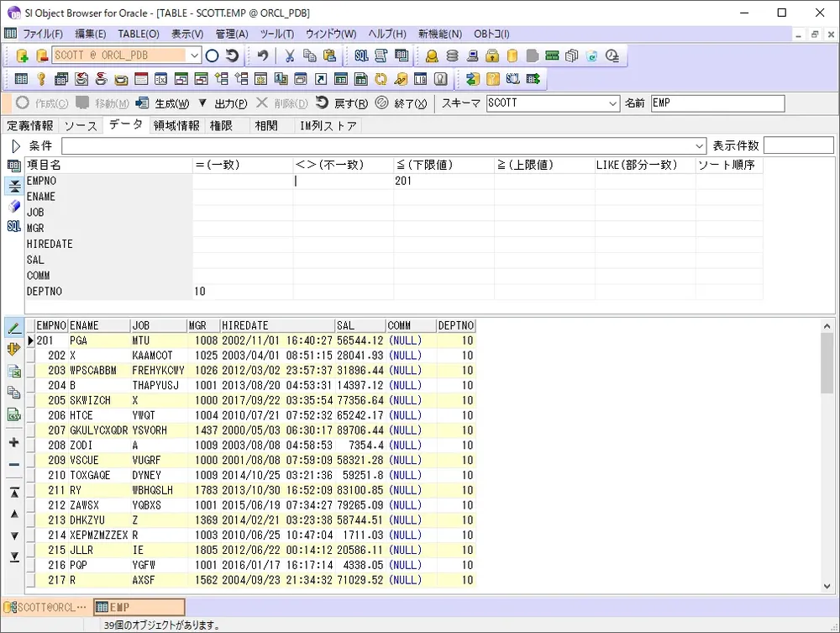Image resolution: width=840 pixels, height=633 pixels.
Task: Click the table list icon in second toolbar
Action: [22, 79]
